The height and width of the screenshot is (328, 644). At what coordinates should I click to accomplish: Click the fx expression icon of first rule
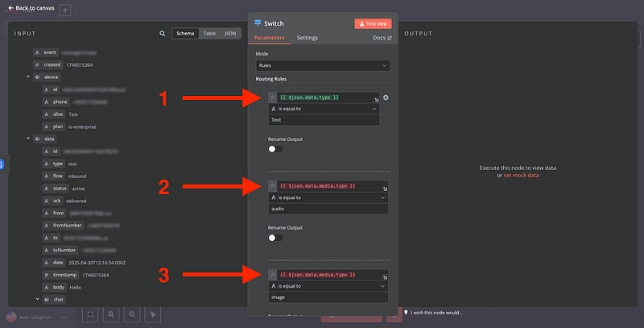coord(273,98)
